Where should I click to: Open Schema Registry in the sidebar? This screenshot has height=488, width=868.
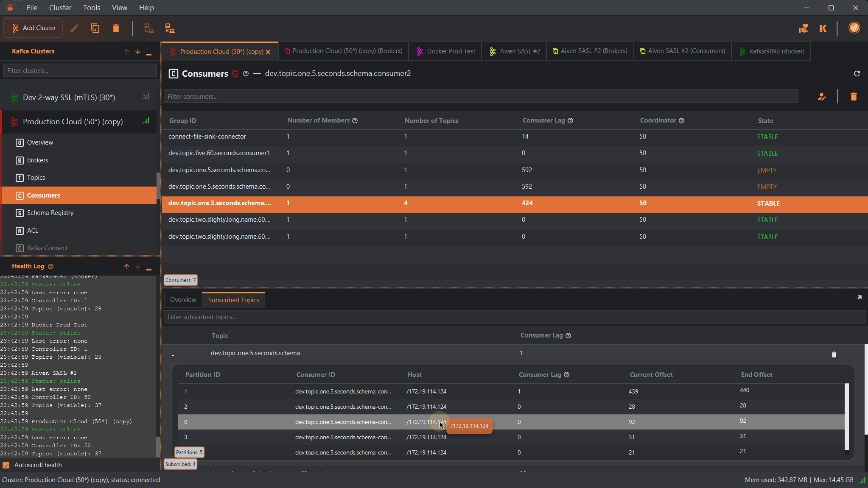click(50, 213)
